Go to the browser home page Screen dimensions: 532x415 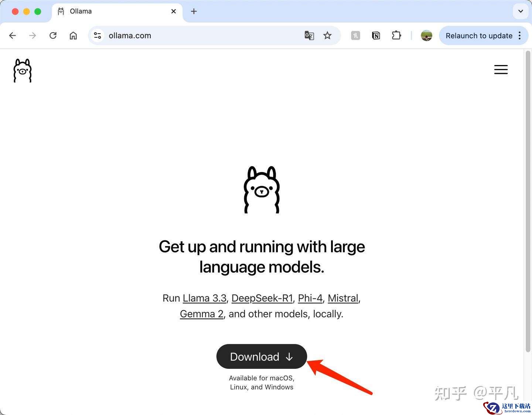73,35
